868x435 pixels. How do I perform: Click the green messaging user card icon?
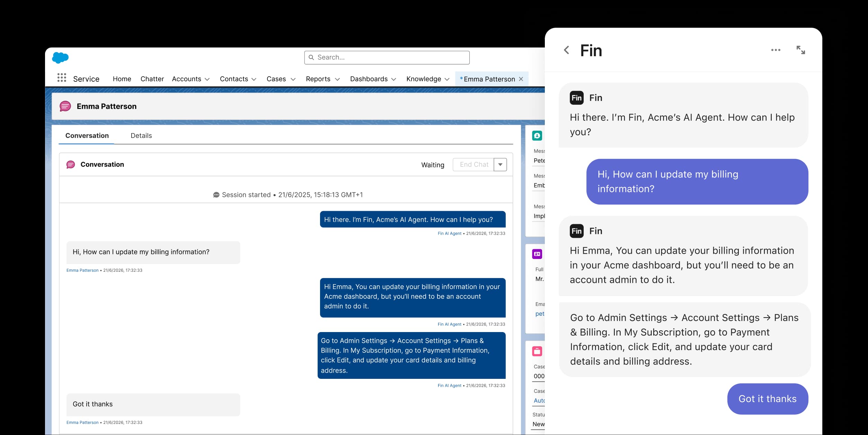point(537,136)
